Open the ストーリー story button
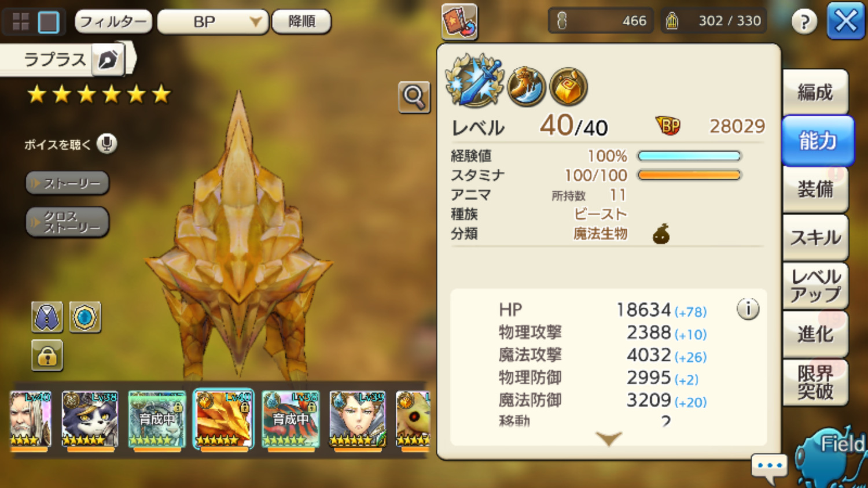Viewport: 868px width, 488px height. (67, 183)
